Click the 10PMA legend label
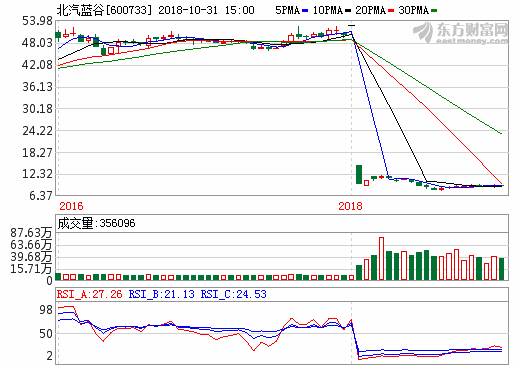 (328, 10)
